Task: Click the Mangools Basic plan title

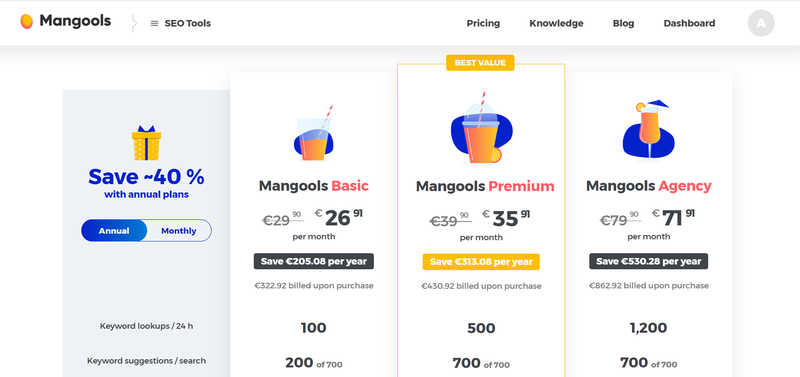Action: point(313,186)
